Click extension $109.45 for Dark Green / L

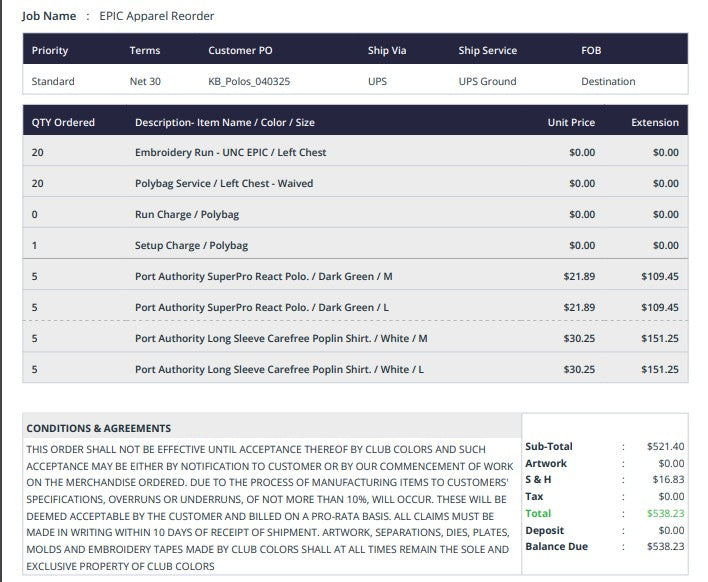pos(660,307)
